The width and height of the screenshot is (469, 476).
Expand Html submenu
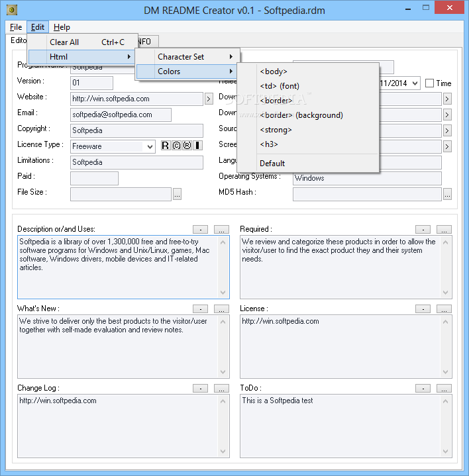[81, 57]
